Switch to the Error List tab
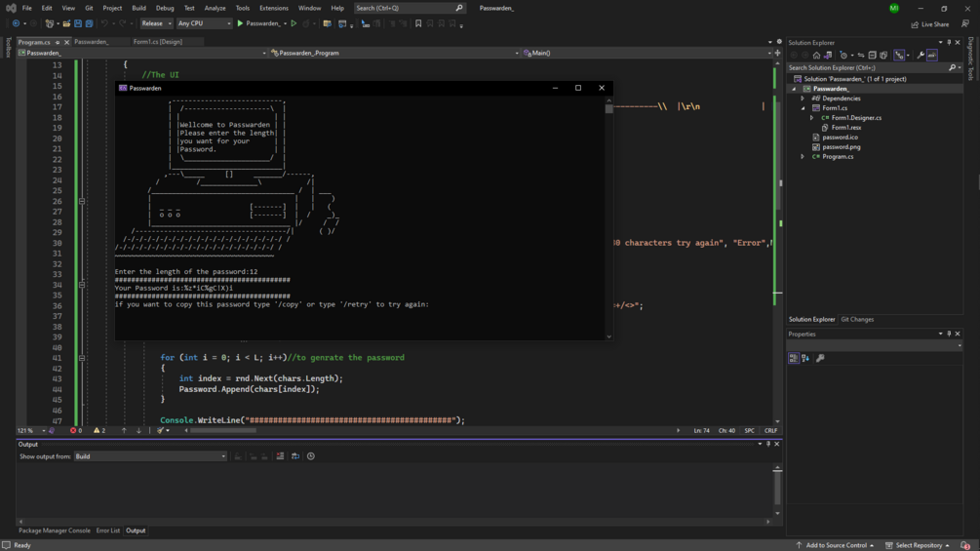The image size is (980, 551). (107, 531)
